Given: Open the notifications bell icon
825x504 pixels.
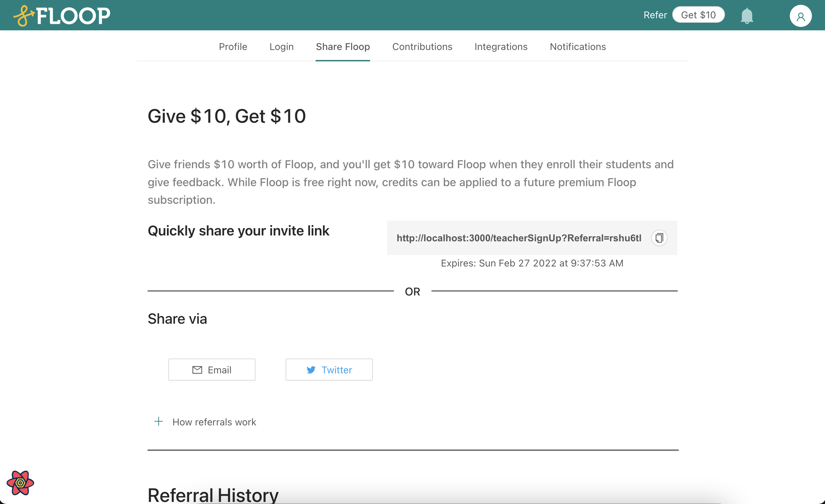Looking at the screenshot, I should click(747, 16).
